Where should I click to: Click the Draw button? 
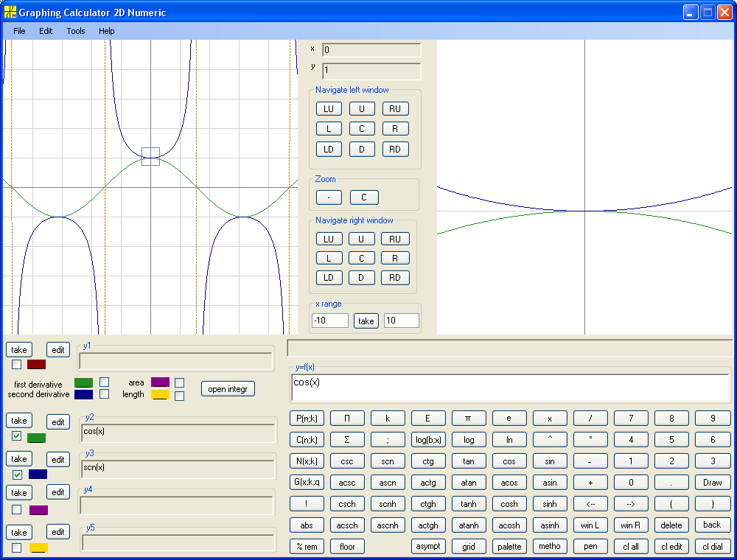(x=713, y=483)
